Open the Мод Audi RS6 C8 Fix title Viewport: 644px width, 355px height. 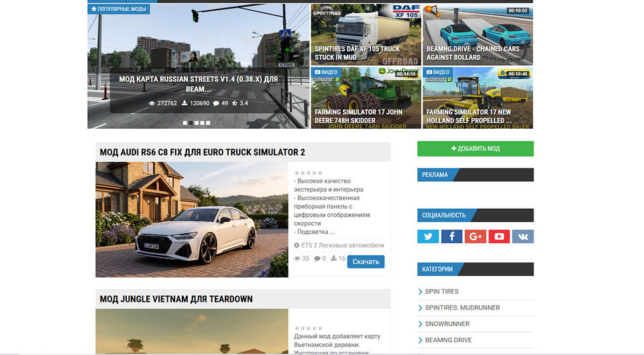(x=203, y=152)
